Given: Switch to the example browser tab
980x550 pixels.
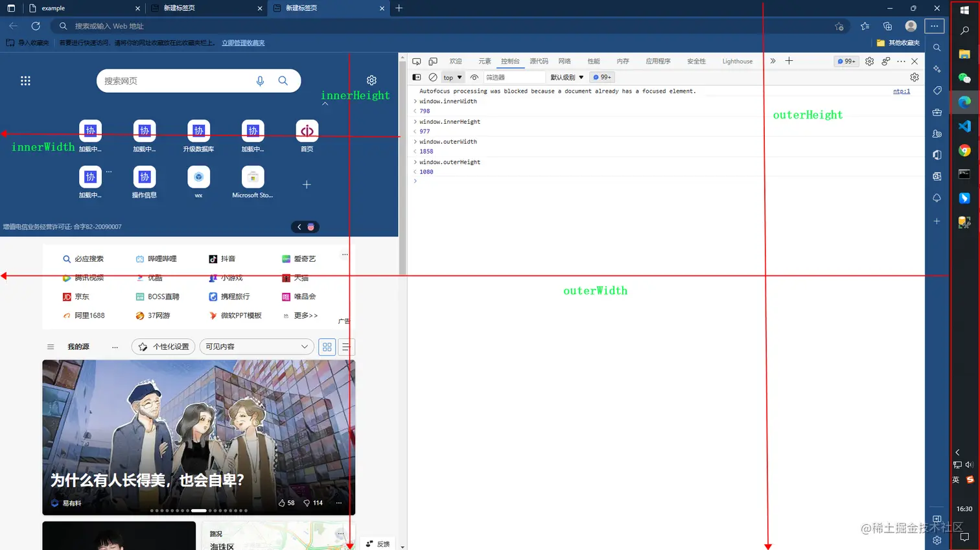Looking at the screenshot, I should [83, 8].
